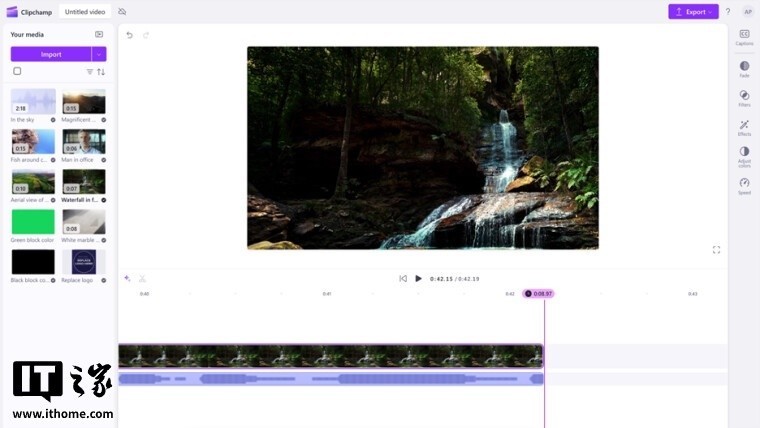Select the Untitled video title tab

click(x=85, y=12)
